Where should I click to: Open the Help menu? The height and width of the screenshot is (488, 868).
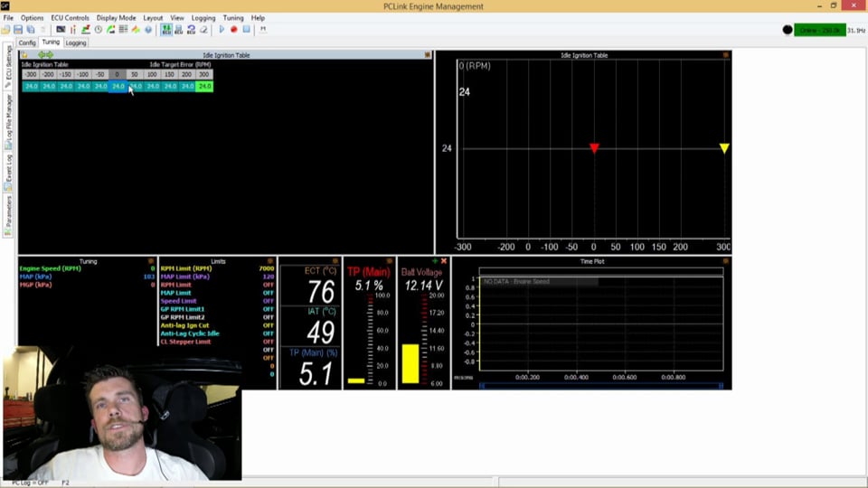tap(258, 18)
